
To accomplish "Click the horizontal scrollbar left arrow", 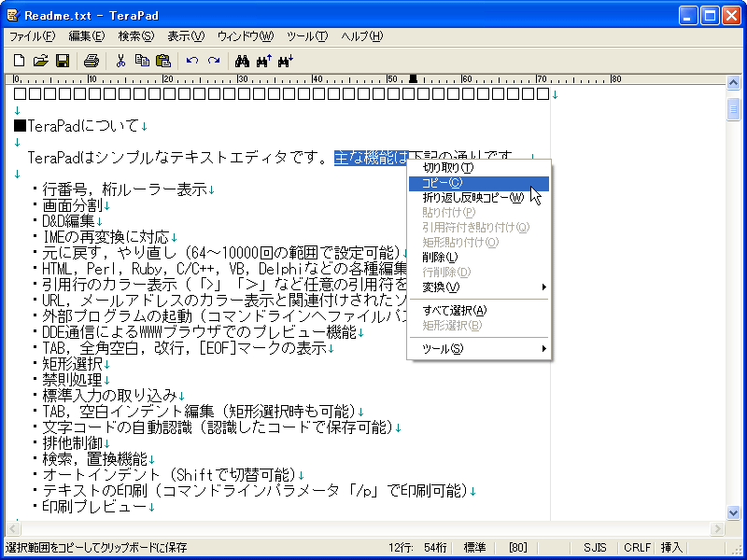I will pyautogui.click(x=13, y=528).
